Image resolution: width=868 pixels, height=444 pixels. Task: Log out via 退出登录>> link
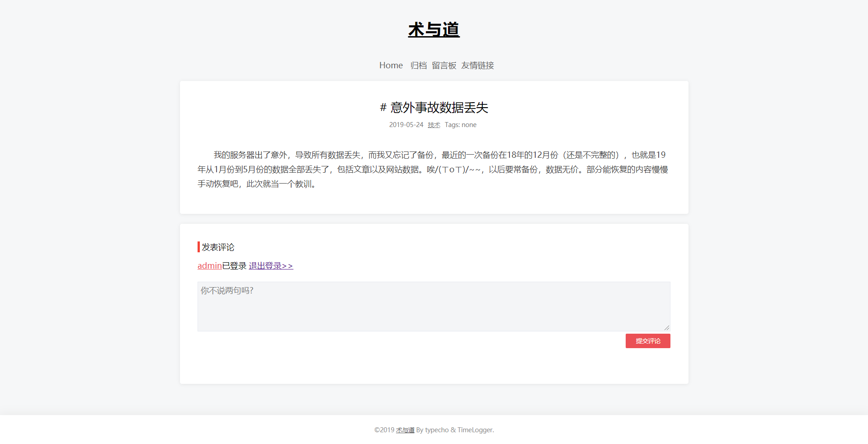[x=270, y=265]
